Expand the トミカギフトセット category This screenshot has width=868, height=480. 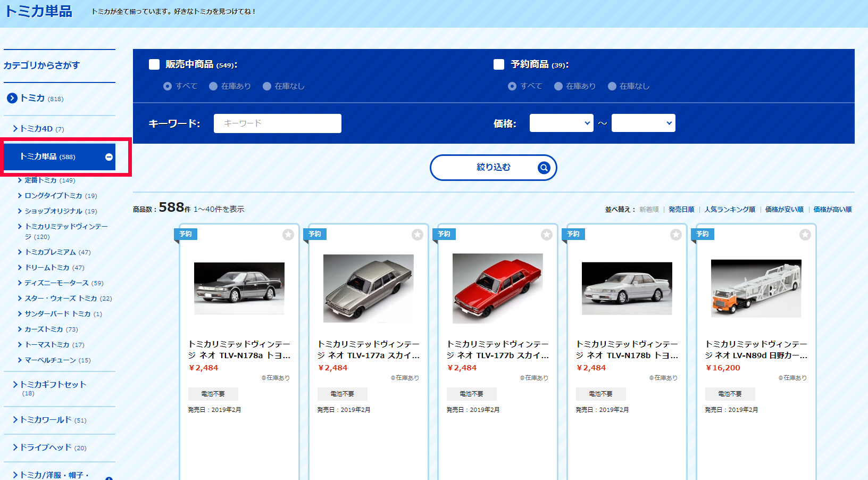point(52,384)
